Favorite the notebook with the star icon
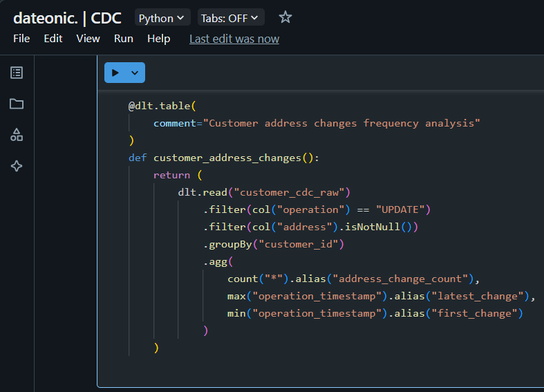 (285, 17)
